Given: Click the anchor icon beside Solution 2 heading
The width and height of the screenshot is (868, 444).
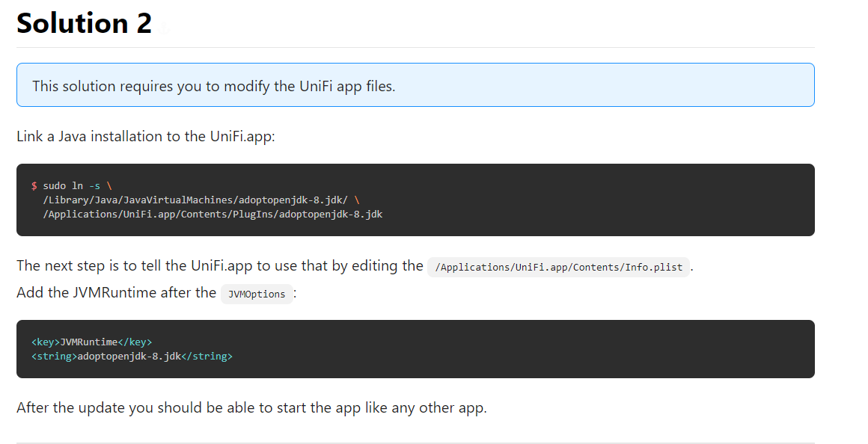Looking at the screenshot, I should 165,26.
